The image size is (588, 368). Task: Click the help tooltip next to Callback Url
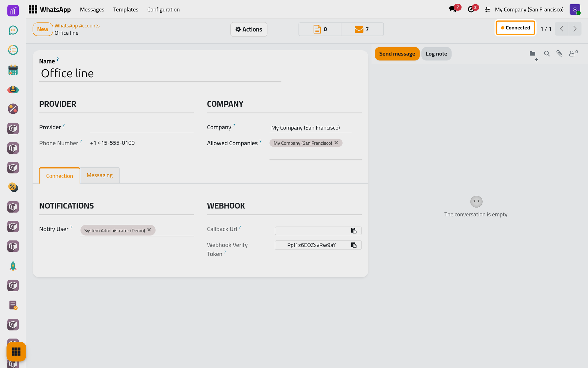coord(240,227)
